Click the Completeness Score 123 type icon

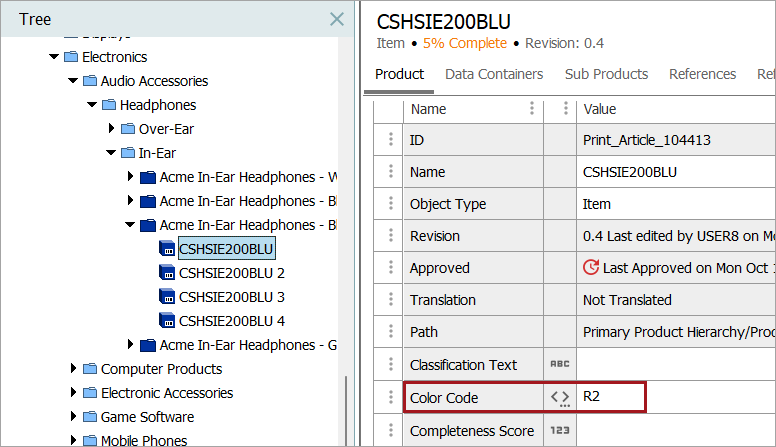coord(560,431)
